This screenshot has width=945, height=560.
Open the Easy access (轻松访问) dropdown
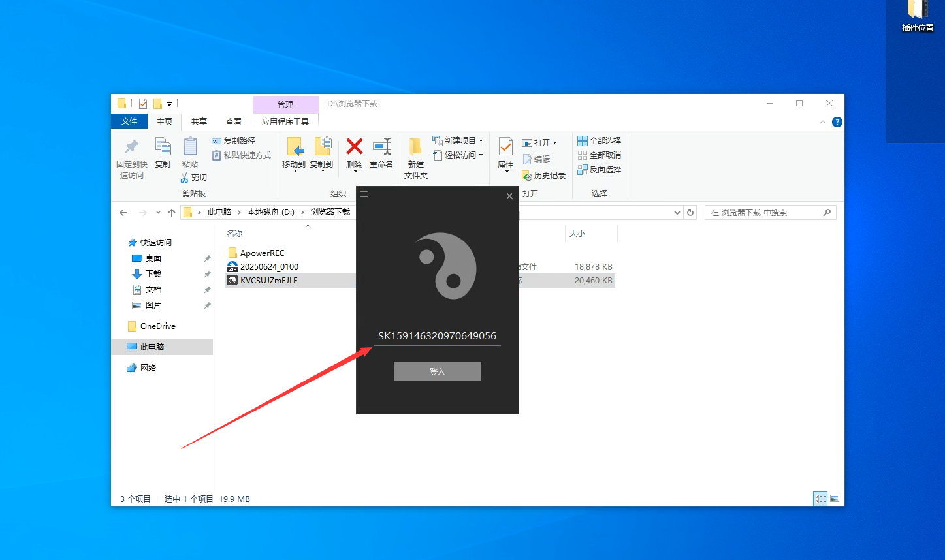pyautogui.click(x=458, y=155)
